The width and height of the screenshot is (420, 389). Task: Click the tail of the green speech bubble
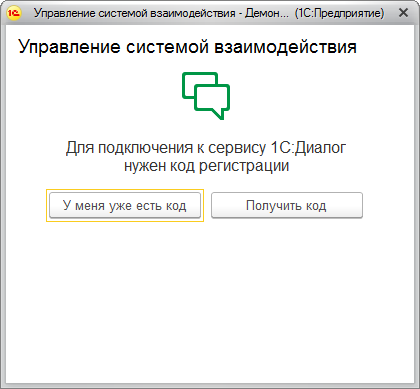tap(218, 114)
